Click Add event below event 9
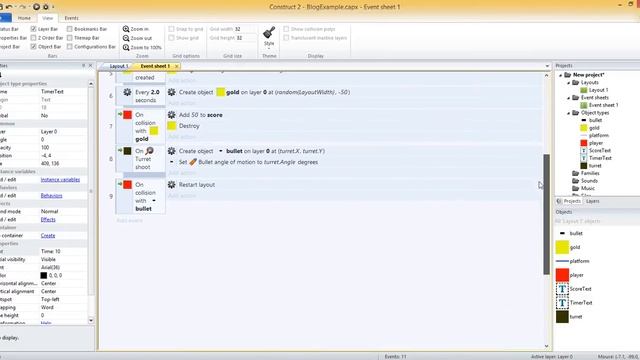This screenshot has height=360, width=640. pos(129,220)
